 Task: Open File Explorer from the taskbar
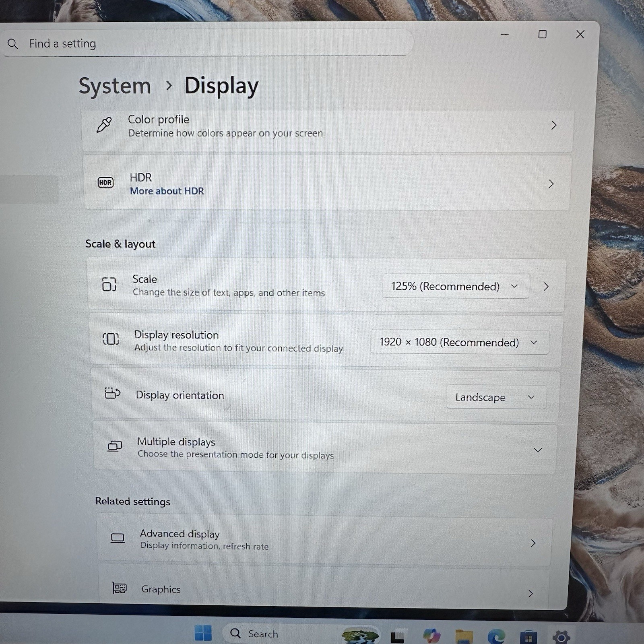point(464,637)
